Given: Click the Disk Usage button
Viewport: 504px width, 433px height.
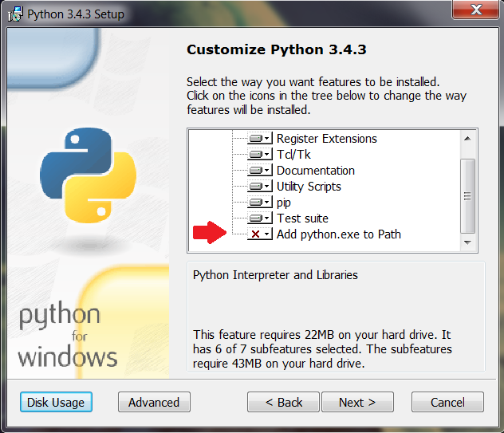Looking at the screenshot, I should 56,402.
